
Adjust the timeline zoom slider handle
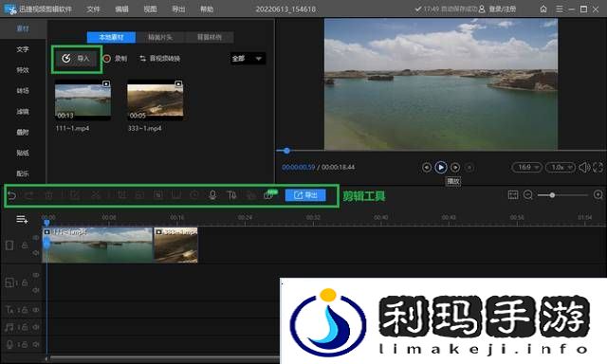pos(552,195)
